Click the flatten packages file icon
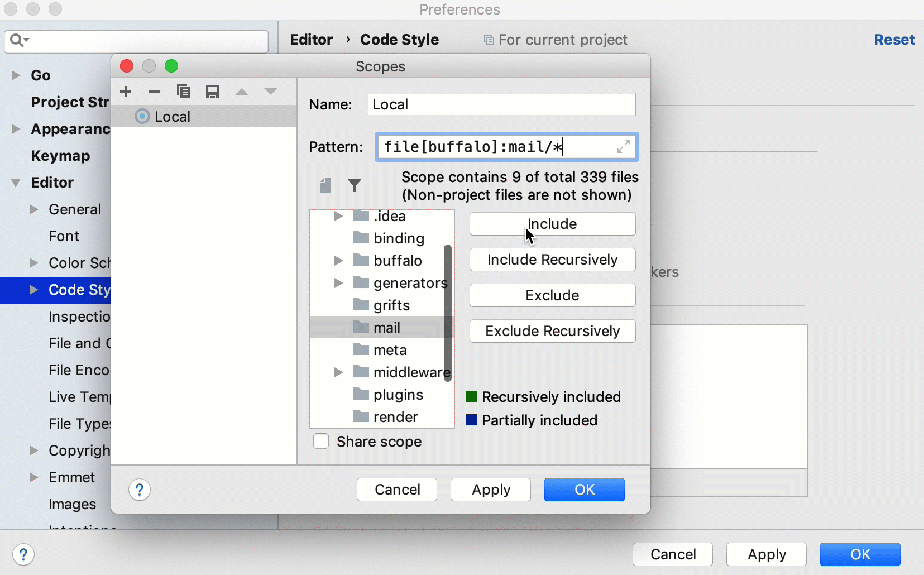The image size is (924, 575). (325, 185)
